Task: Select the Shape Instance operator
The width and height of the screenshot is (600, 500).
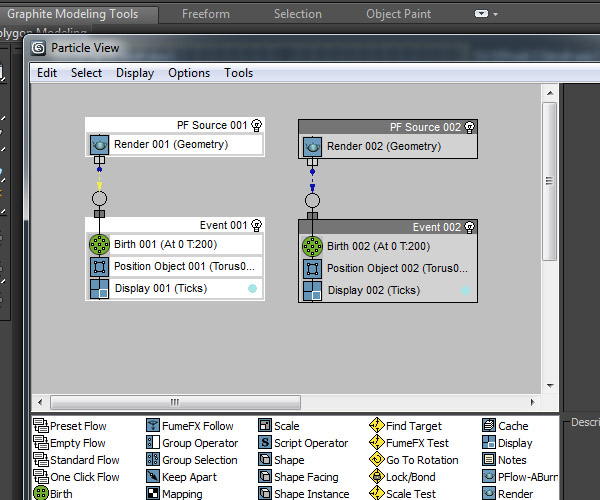Action: (x=304, y=493)
